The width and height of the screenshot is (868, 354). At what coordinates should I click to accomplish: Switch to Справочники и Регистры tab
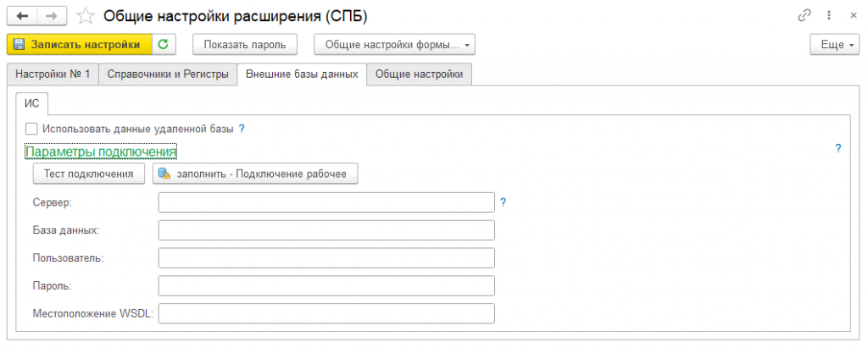coord(168,75)
